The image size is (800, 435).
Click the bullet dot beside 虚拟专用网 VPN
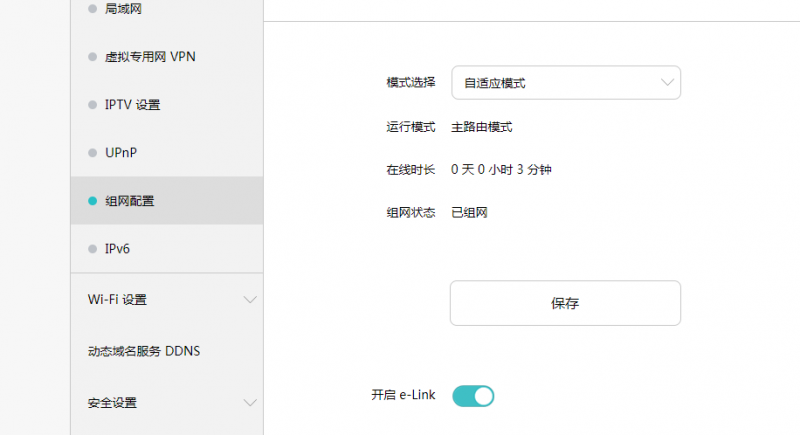tap(92, 57)
